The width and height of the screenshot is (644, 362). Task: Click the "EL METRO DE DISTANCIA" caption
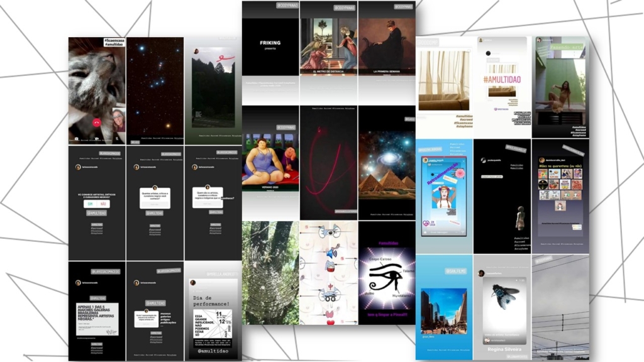(328, 72)
